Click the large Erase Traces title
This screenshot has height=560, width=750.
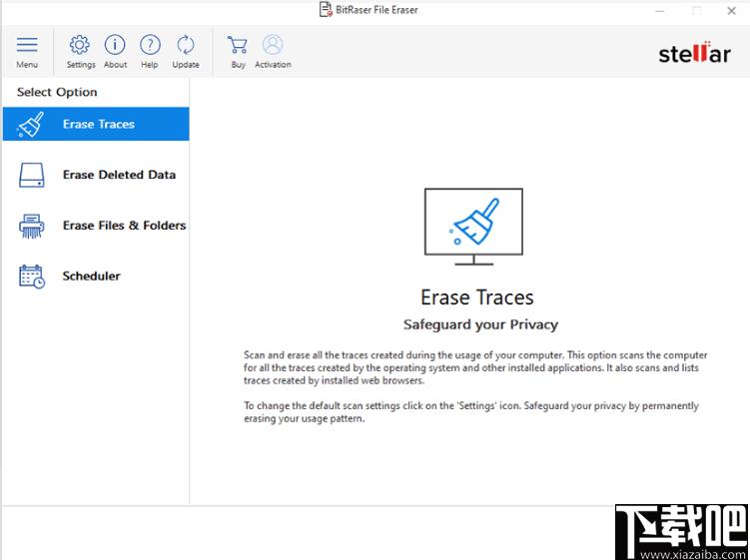point(477,297)
